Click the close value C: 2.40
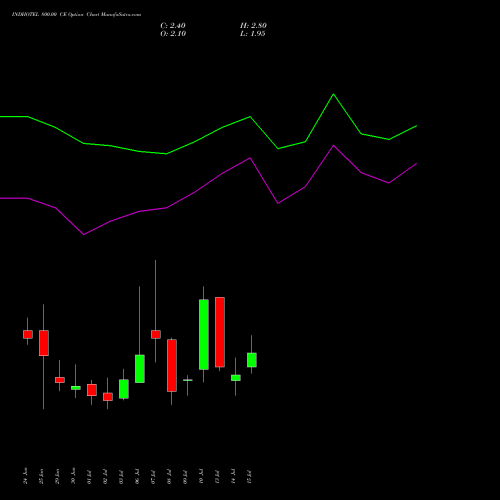This screenshot has width=500, height=500. pos(173,26)
